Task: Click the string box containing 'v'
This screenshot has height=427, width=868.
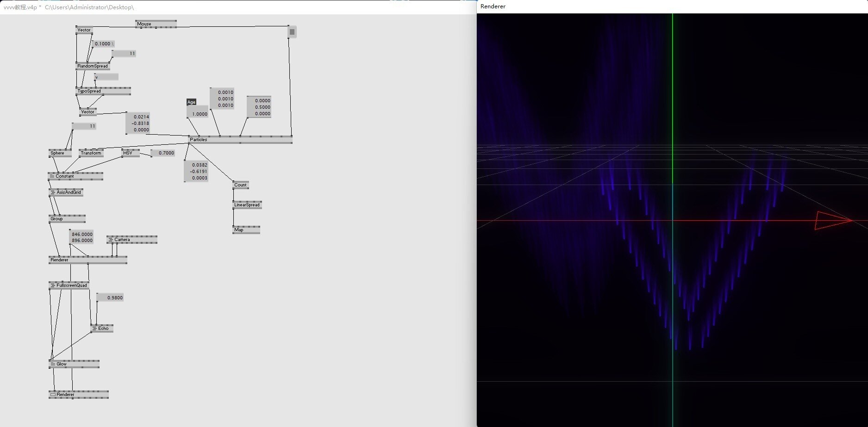Action: pos(106,77)
